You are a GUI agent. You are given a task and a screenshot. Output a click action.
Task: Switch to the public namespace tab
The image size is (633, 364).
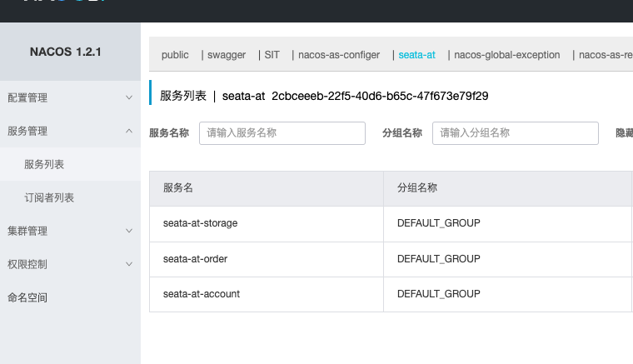point(175,55)
